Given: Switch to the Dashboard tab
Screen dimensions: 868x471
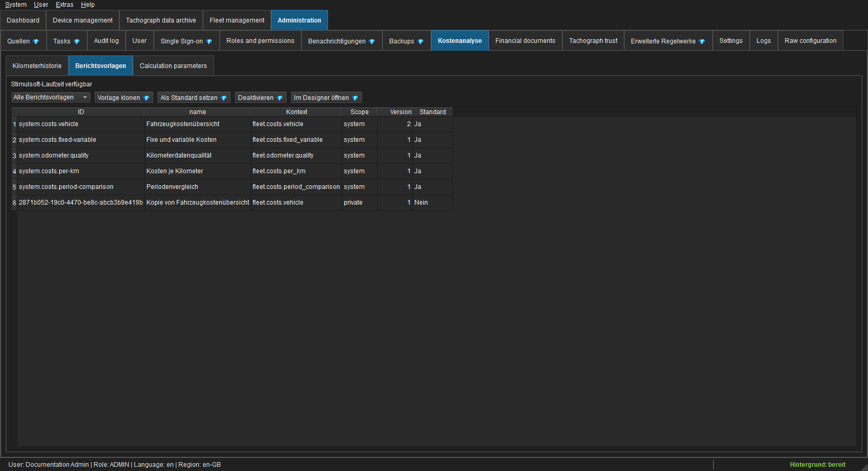Looking at the screenshot, I should pyautogui.click(x=23, y=20).
